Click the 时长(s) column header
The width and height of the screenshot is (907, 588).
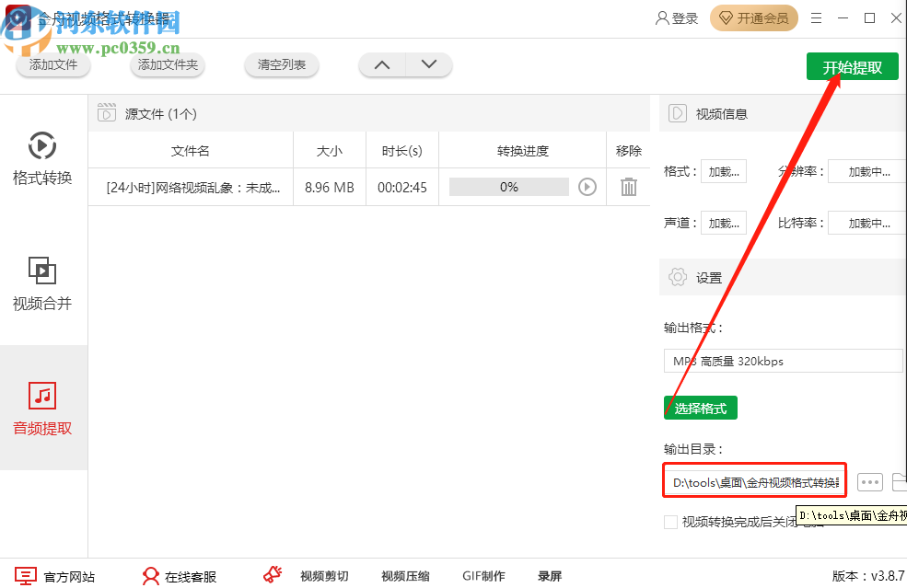402,151
